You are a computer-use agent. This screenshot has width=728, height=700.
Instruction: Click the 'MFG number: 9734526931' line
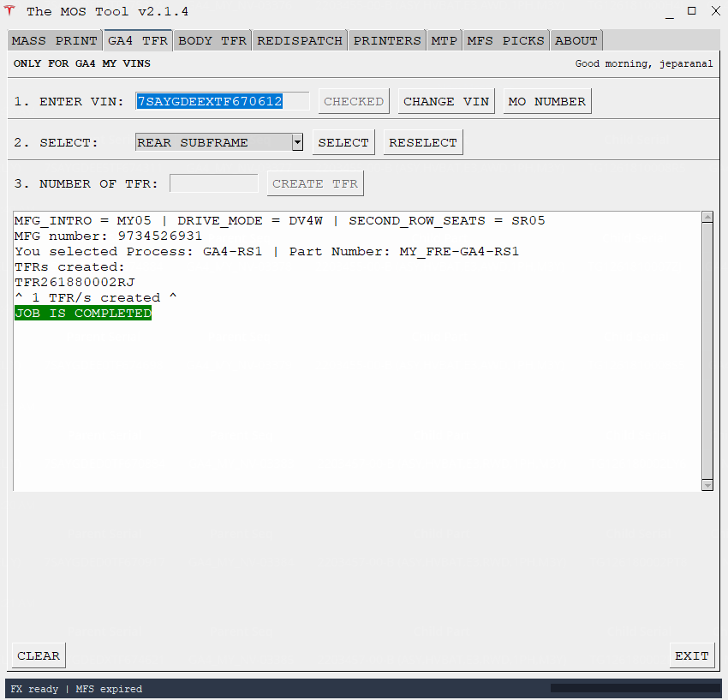click(x=108, y=236)
